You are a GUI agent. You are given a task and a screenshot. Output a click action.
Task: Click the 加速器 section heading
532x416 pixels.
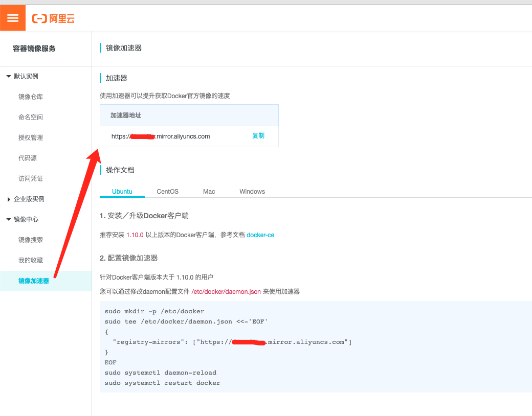[117, 78]
